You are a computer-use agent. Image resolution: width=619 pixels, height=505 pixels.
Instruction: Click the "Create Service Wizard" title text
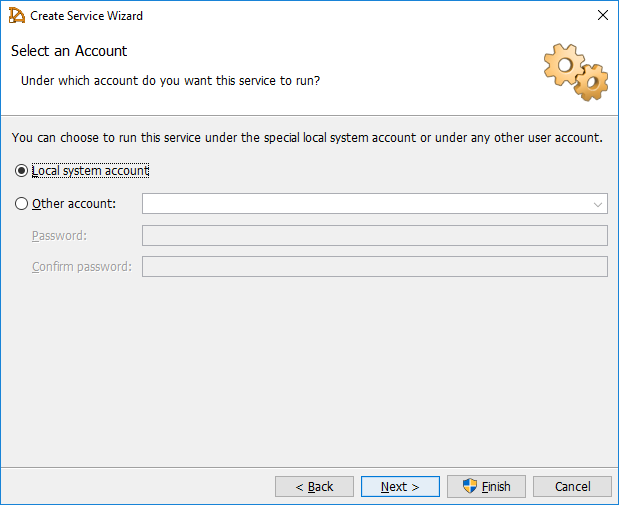coord(86,16)
